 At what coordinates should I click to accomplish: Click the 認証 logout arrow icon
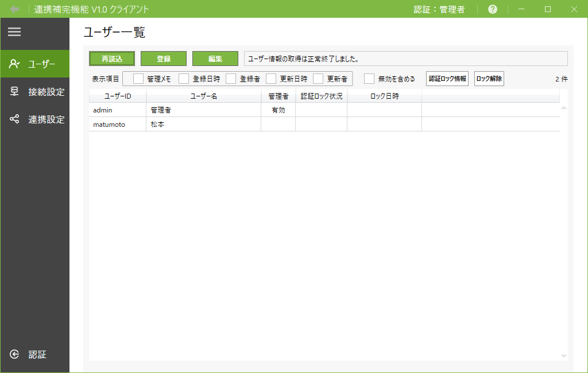click(x=15, y=355)
